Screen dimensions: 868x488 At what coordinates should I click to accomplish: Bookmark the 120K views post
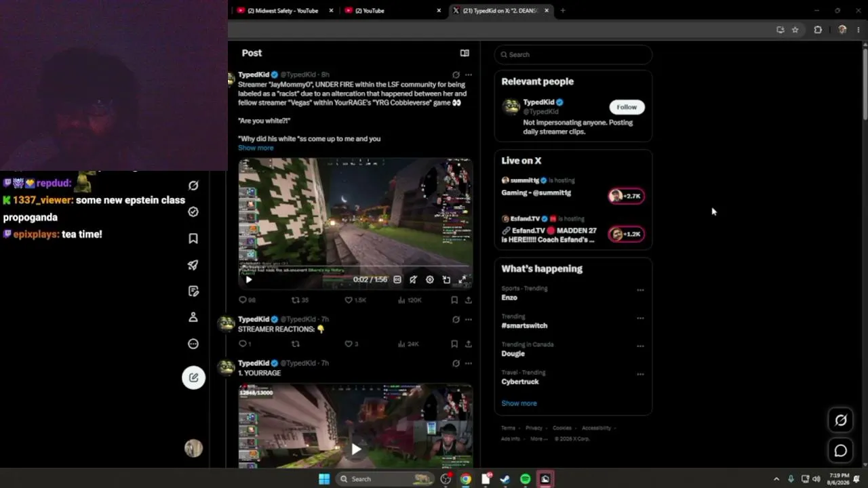coord(454,300)
